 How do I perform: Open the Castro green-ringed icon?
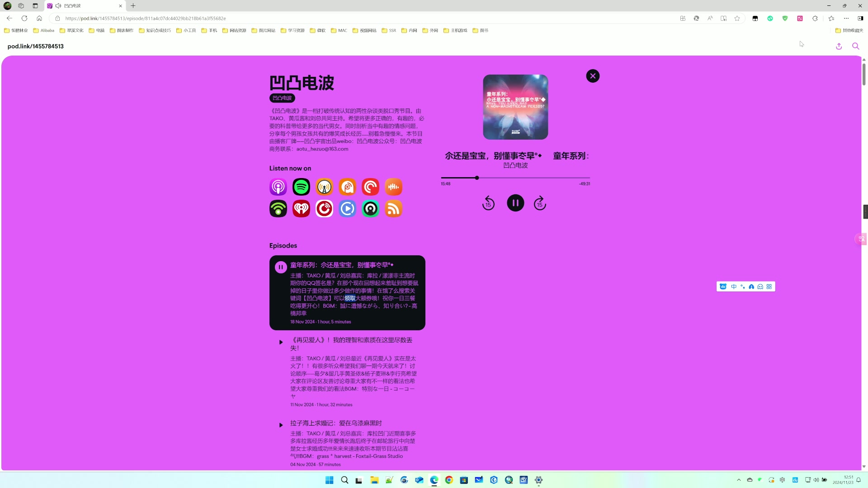370,209
